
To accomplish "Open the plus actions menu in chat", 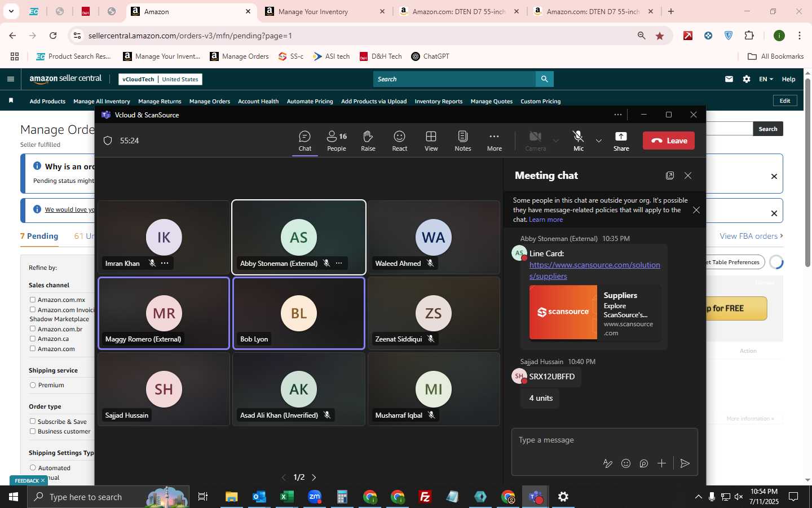I will pos(662,463).
